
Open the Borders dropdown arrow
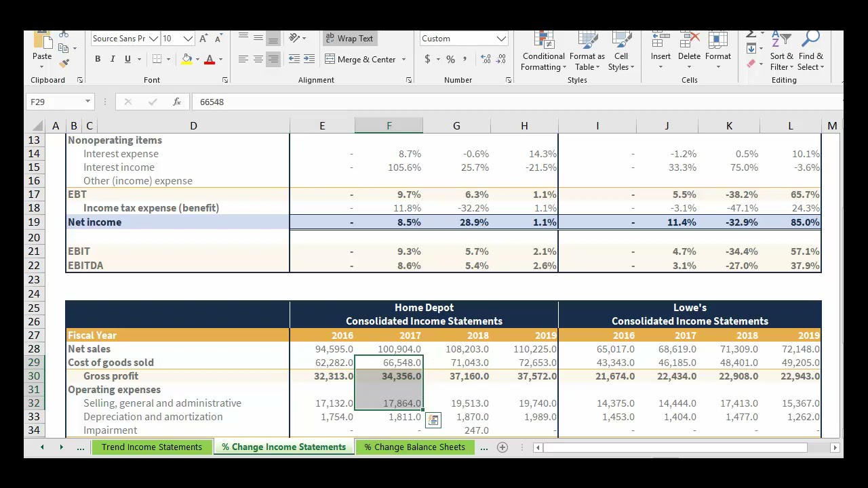pos(168,60)
